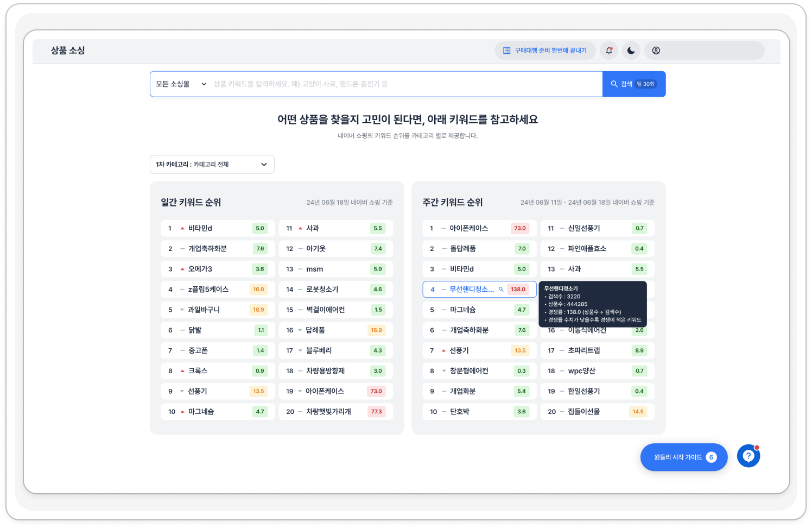Select daily keyword 개업축하화분
The image size is (812, 528).
tap(218, 249)
